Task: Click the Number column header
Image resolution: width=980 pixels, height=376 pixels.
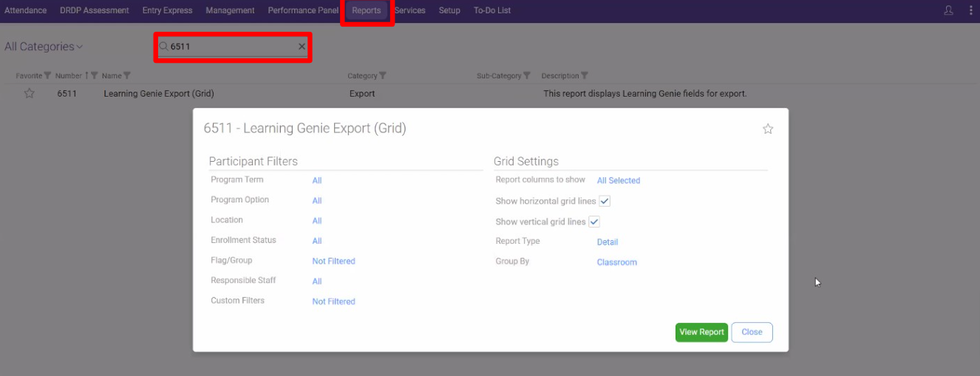Action: click(x=68, y=75)
